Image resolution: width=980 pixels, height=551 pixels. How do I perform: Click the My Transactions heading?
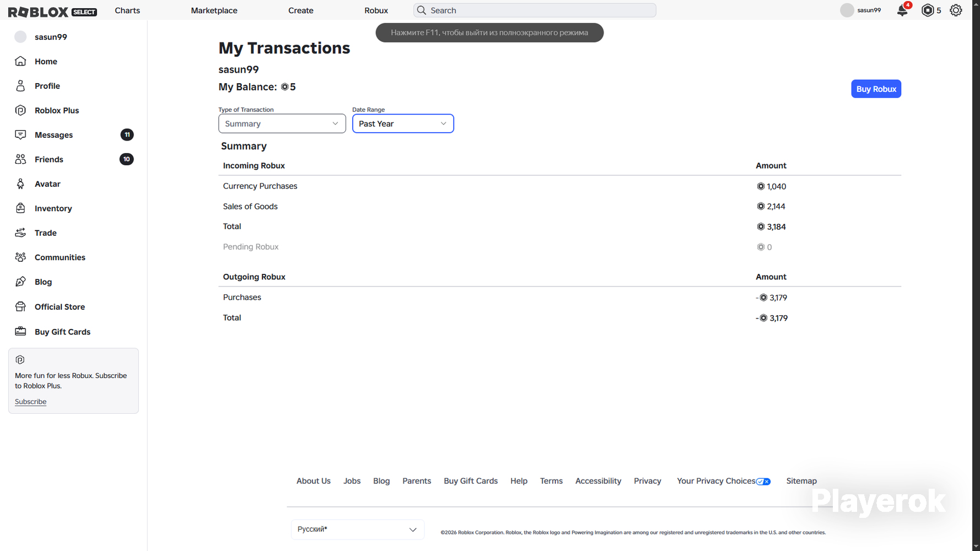tap(284, 48)
